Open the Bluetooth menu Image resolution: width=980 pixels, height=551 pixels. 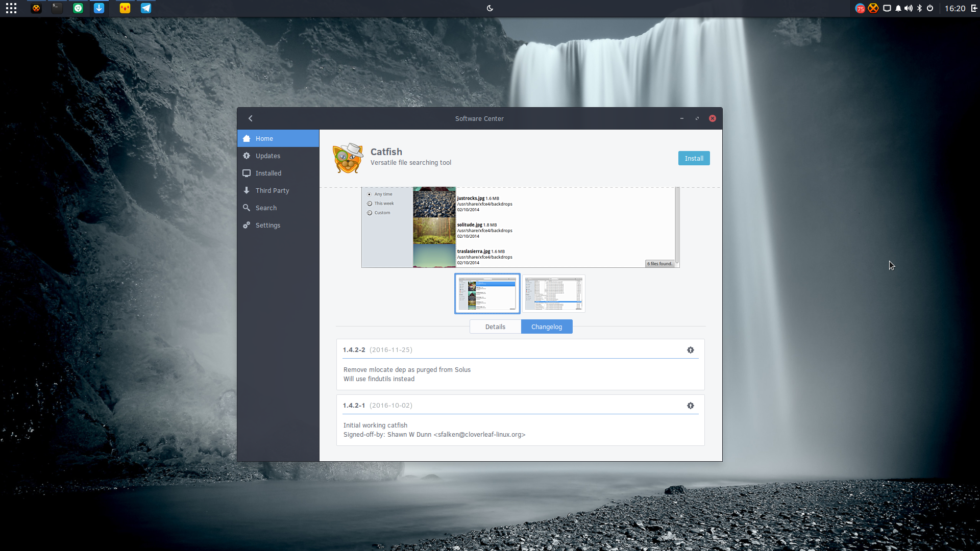pos(920,8)
